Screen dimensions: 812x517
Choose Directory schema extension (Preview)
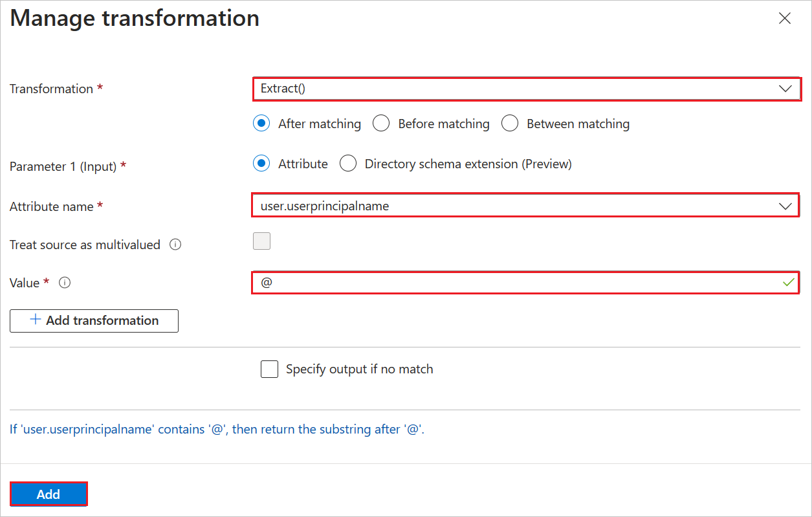click(x=348, y=163)
